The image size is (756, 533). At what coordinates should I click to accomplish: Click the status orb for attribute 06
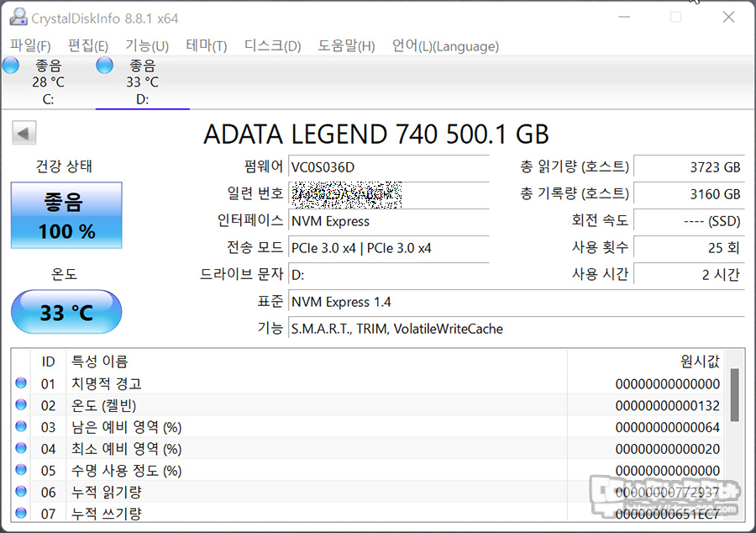21,492
